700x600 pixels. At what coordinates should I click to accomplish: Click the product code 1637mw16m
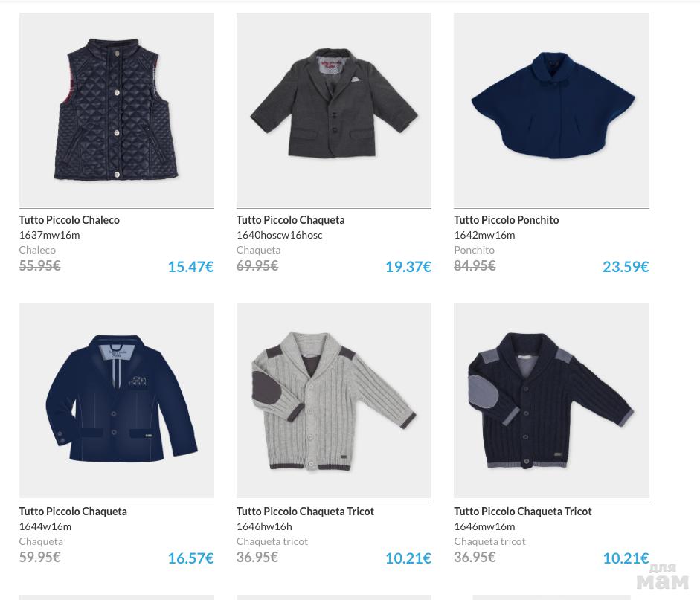coord(49,235)
